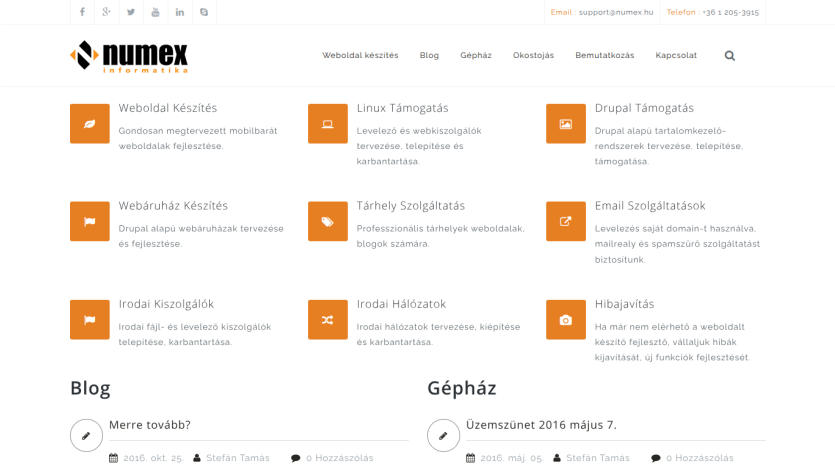Open the LinkedIn social icon

coord(179,12)
